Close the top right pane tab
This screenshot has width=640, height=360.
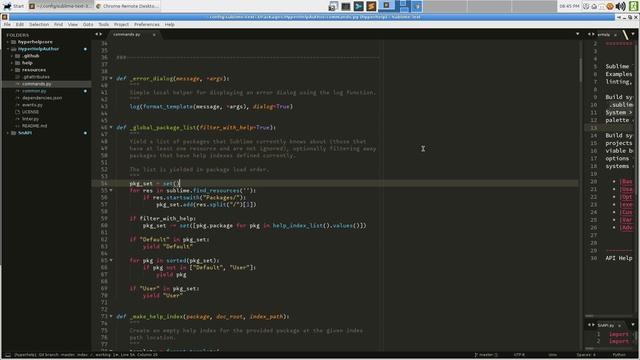coord(615,35)
